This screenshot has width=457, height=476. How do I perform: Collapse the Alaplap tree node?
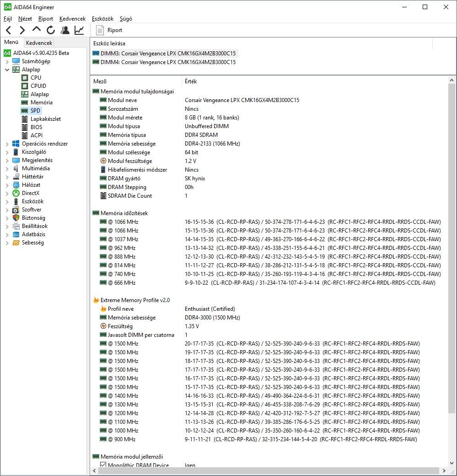[7, 70]
